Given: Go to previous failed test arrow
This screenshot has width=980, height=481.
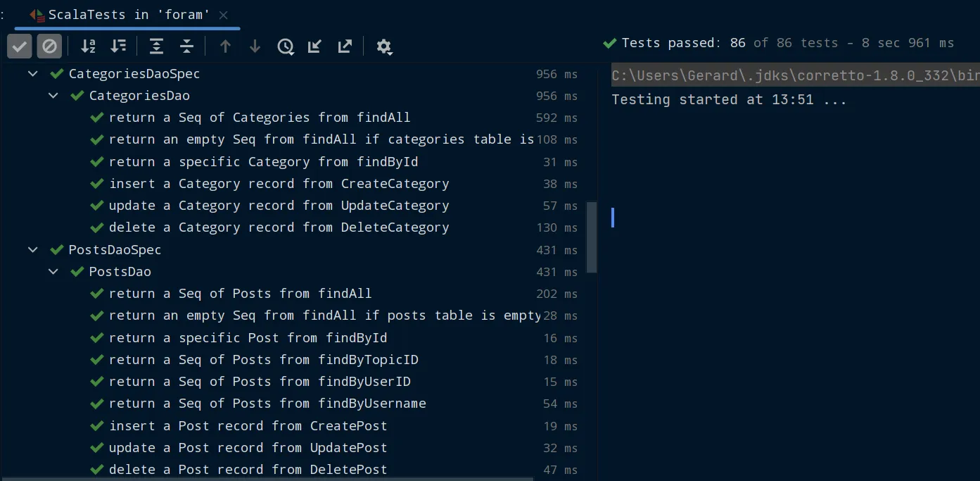Looking at the screenshot, I should coord(225,46).
